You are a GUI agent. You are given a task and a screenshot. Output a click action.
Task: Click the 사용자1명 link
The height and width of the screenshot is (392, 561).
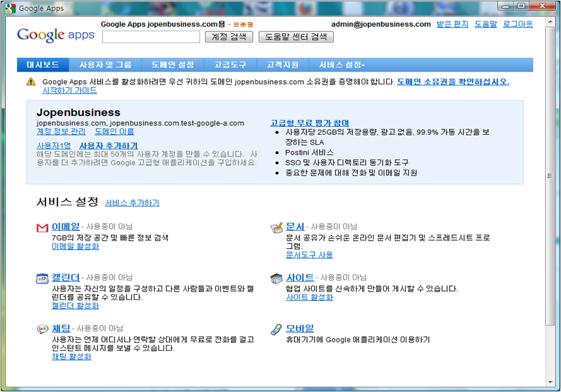click(x=54, y=146)
